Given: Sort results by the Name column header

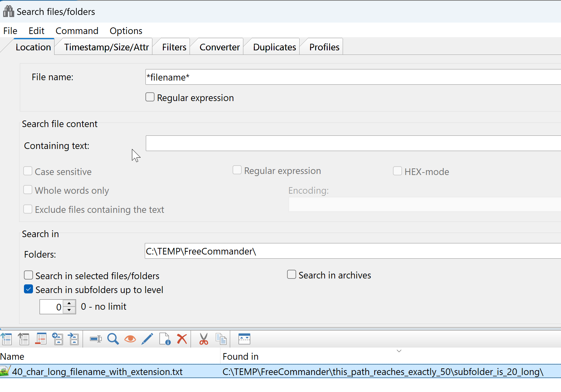Looking at the screenshot, I should (x=12, y=357).
